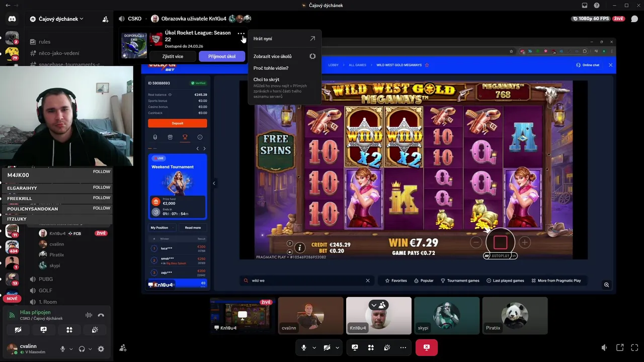644x362 pixels.
Task: Click the NOVÉ new-messages badge
Action: coord(12,299)
